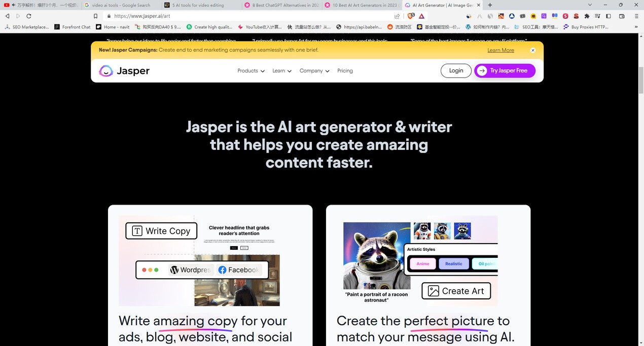The width and height of the screenshot is (644, 346).
Task: Click the red triangle icon near the address bar
Action: pos(421,16)
